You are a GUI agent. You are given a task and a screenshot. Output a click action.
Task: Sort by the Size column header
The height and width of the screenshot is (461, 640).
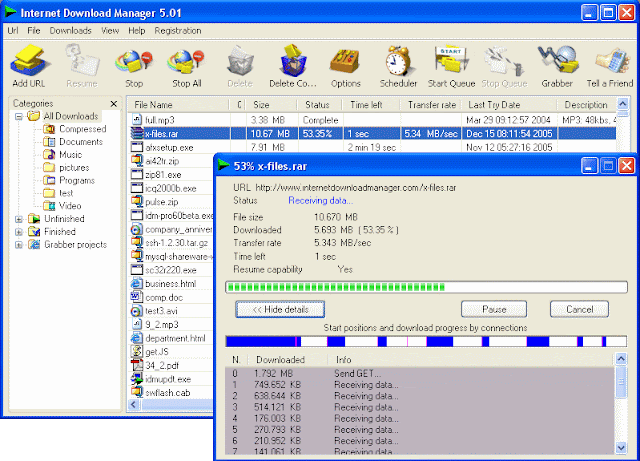coord(271,105)
